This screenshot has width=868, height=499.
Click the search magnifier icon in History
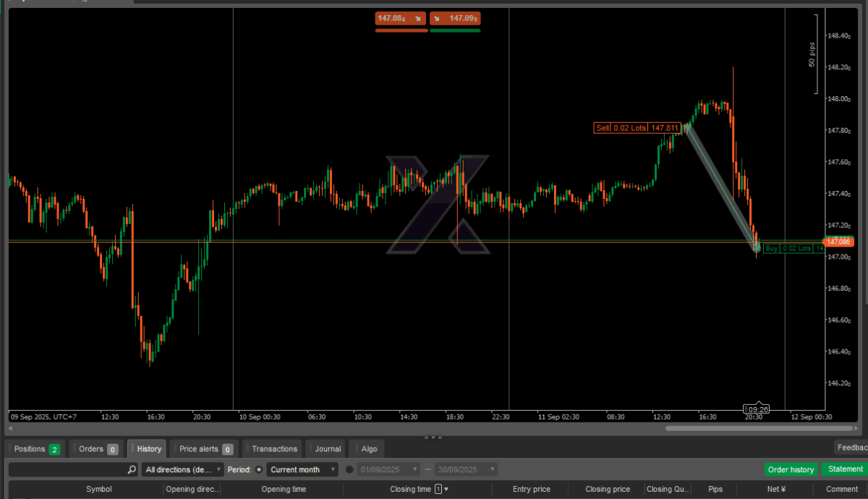[132, 469]
